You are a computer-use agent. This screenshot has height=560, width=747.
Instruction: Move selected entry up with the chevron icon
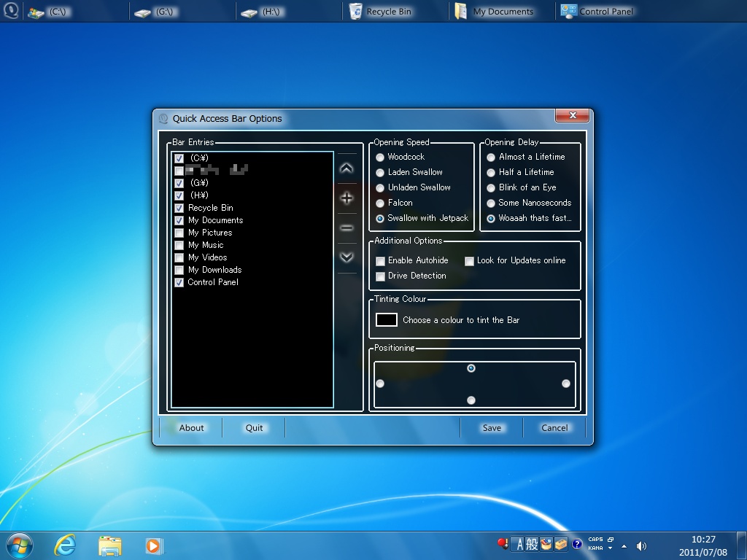pos(347,168)
